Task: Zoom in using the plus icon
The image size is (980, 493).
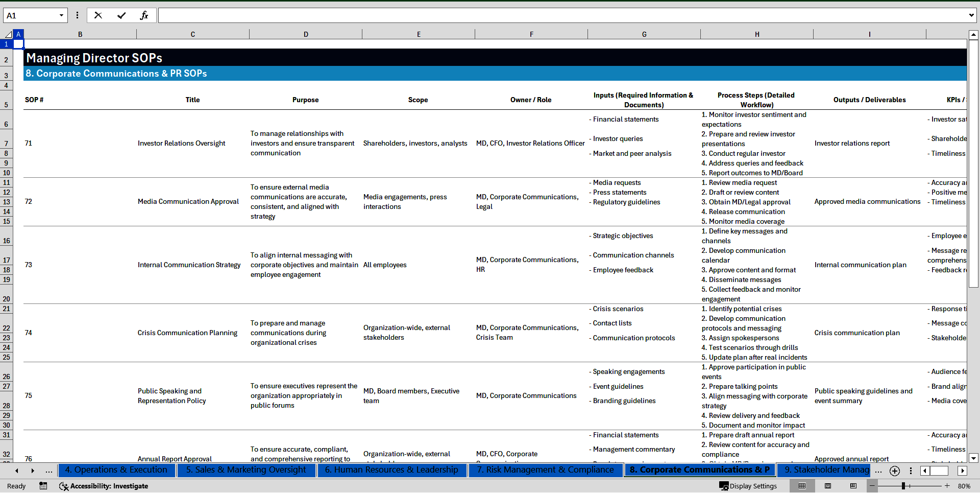Action: (x=947, y=486)
